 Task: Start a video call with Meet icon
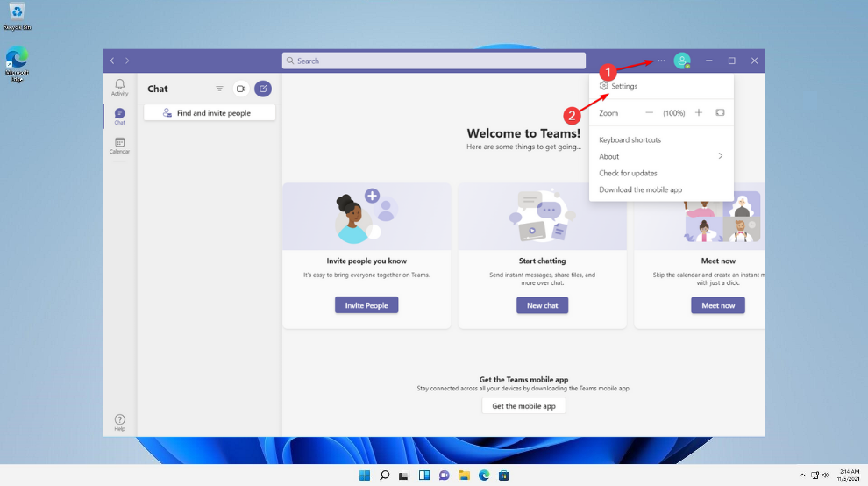241,89
